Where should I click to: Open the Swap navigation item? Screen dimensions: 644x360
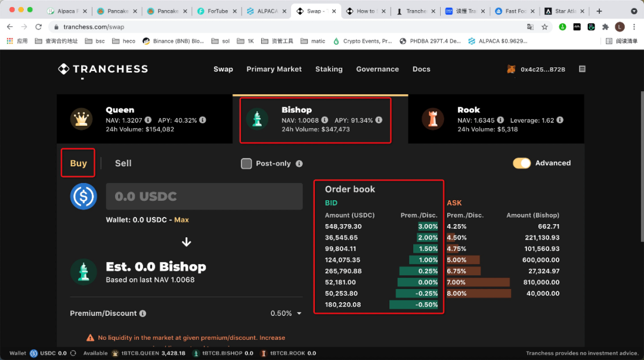[x=223, y=69]
